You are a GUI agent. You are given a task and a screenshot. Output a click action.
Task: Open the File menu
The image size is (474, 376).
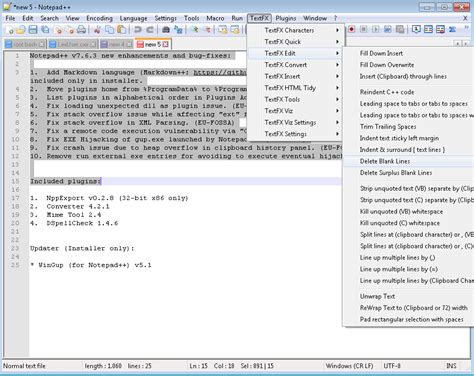click(10, 18)
